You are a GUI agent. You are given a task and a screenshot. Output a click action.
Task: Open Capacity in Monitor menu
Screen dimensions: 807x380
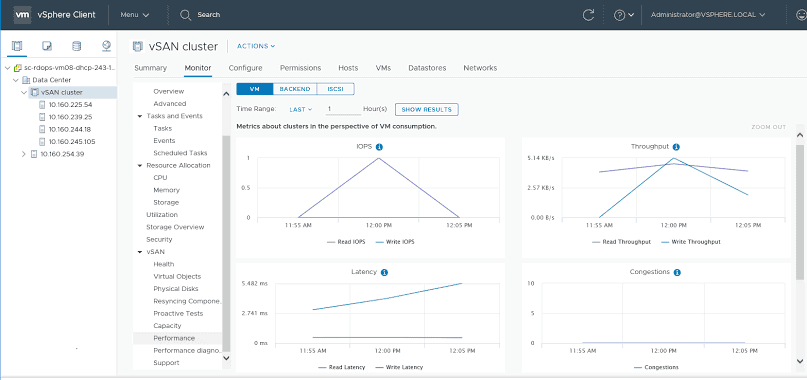[167, 326]
